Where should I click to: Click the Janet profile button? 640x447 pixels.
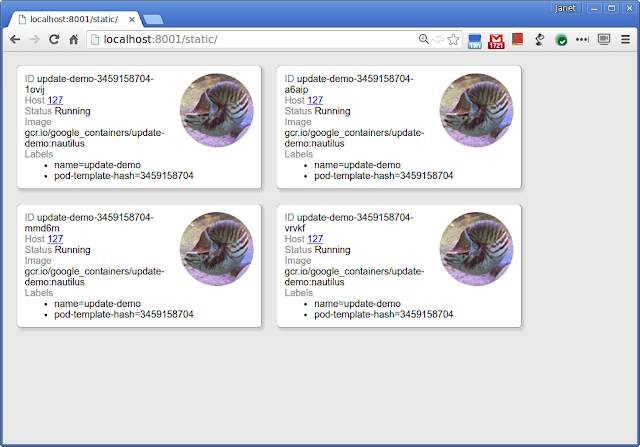pyautogui.click(x=565, y=8)
